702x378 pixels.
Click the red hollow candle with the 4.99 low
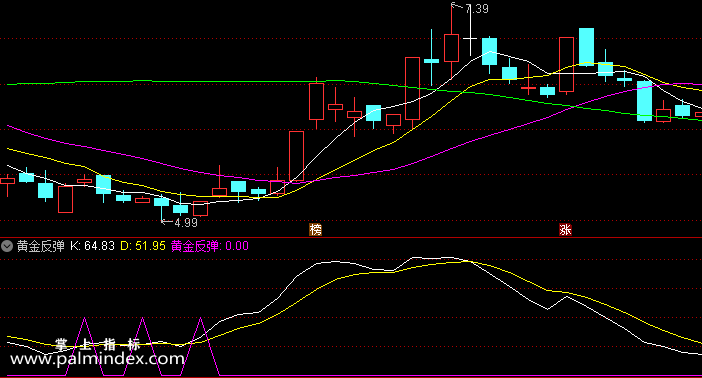(x=200, y=209)
